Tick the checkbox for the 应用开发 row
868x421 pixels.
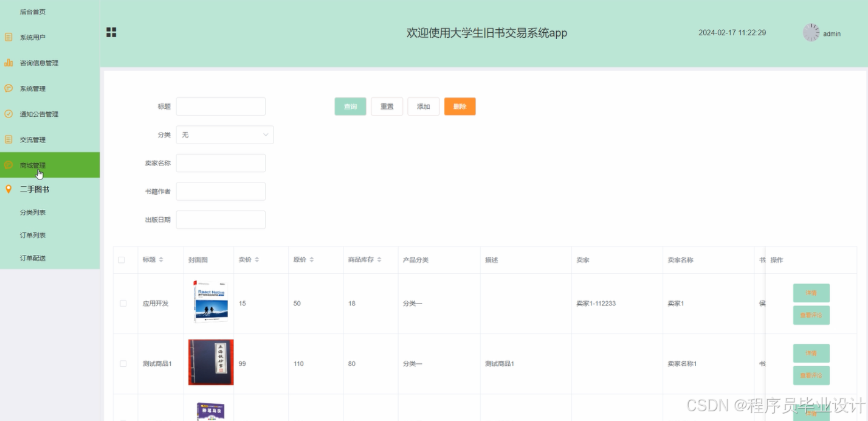point(123,303)
